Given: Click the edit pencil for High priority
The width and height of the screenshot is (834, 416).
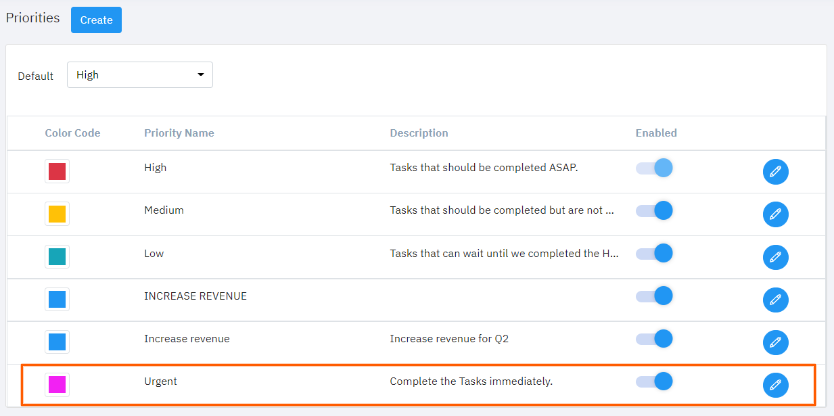Looking at the screenshot, I should click(775, 171).
